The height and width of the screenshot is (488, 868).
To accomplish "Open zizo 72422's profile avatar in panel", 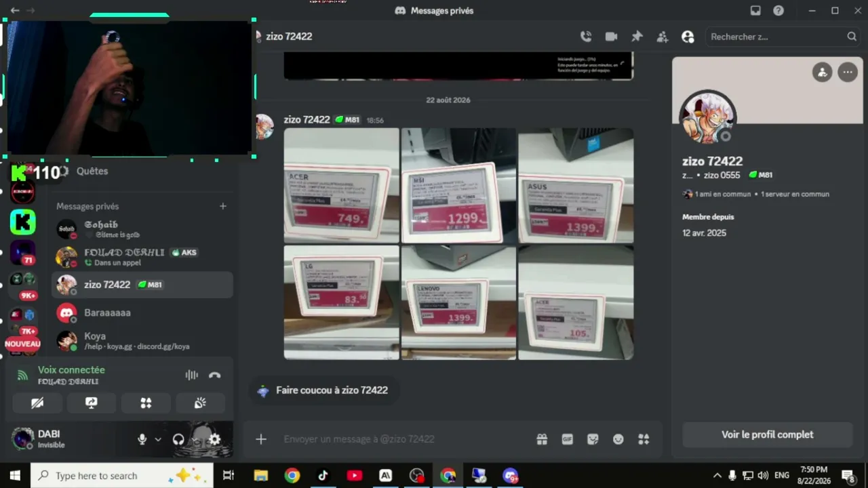I will pyautogui.click(x=707, y=117).
